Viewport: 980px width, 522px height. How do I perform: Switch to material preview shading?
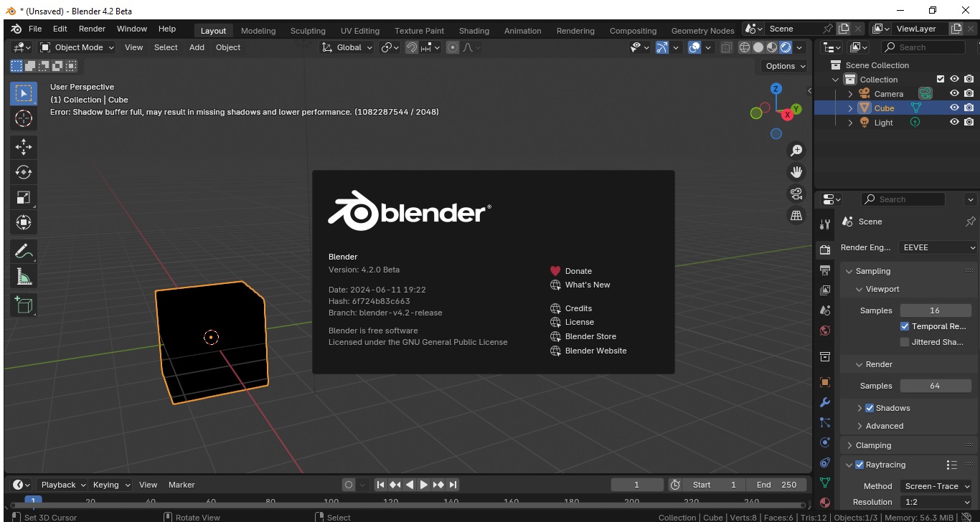772,47
